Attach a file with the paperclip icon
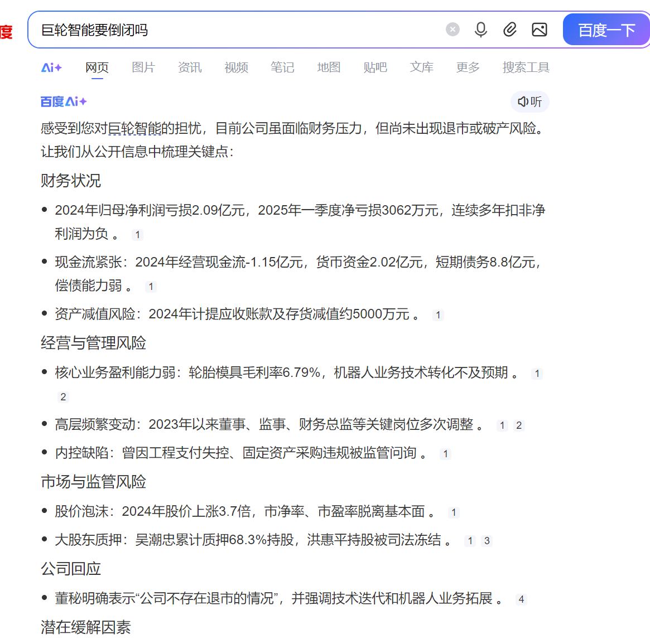Image resolution: width=650 pixels, height=644 pixels. (x=509, y=30)
